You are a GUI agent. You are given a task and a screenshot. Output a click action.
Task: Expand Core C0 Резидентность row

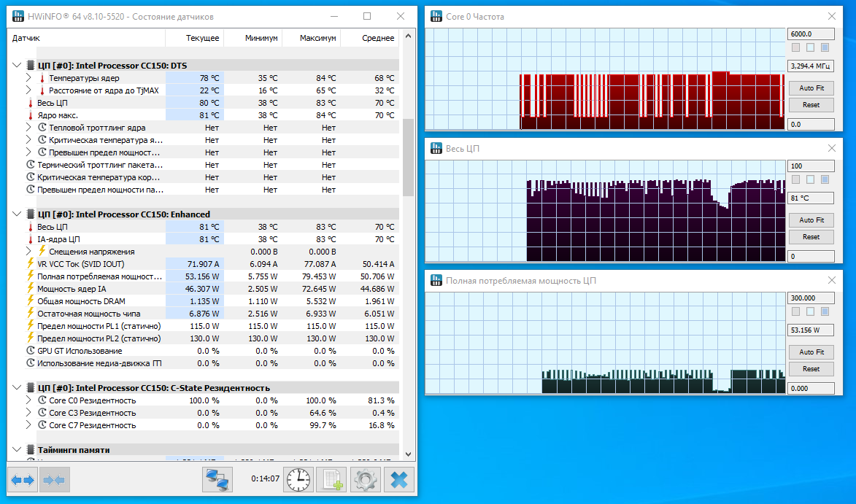pos(28,400)
